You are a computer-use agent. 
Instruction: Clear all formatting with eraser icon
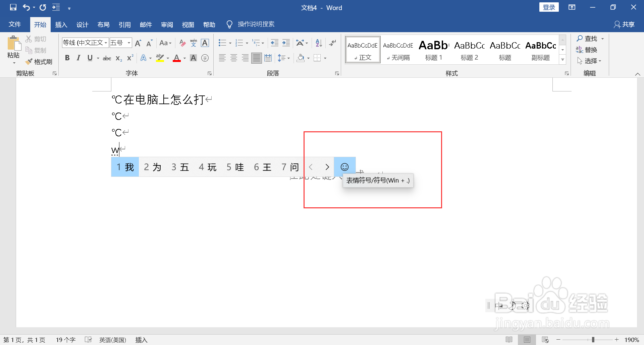182,43
